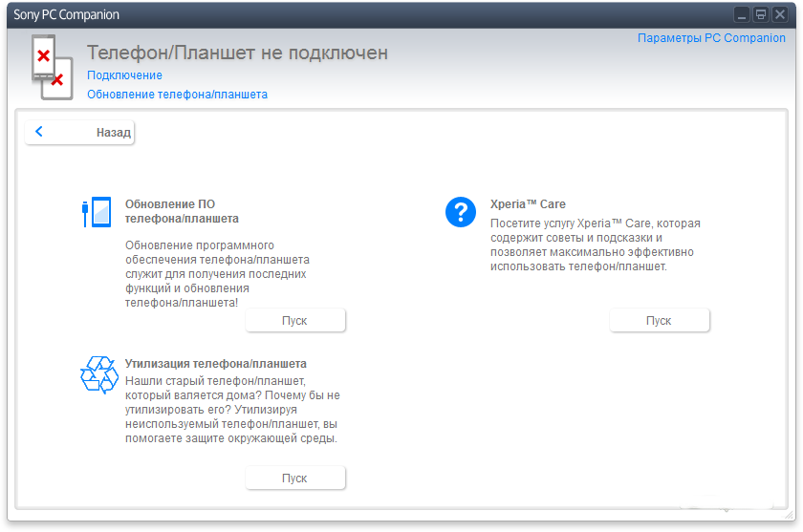Click the Xperia Care description paragraph
The height and width of the screenshot is (532, 803).
pyautogui.click(x=595, y=245)
